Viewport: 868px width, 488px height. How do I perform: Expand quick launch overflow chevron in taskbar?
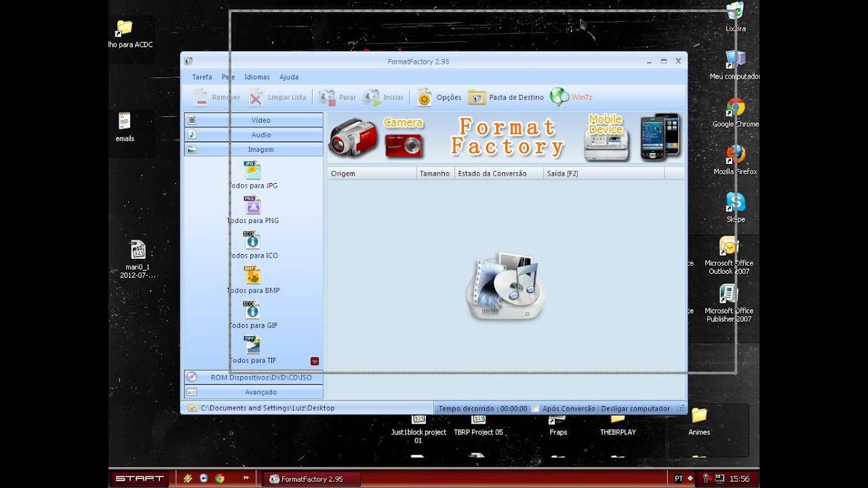click(246, 478)
